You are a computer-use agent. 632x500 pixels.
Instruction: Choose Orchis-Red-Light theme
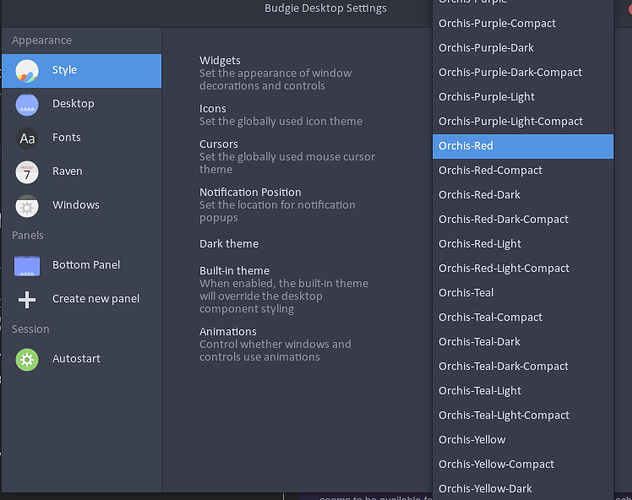[x=523, y=245]
